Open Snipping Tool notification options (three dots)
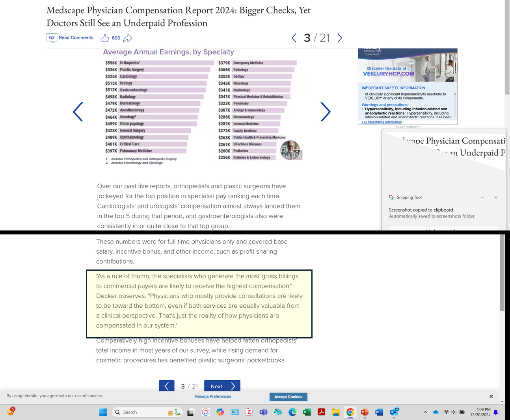Screen dimensions: 510x420 tap(482, 197)
